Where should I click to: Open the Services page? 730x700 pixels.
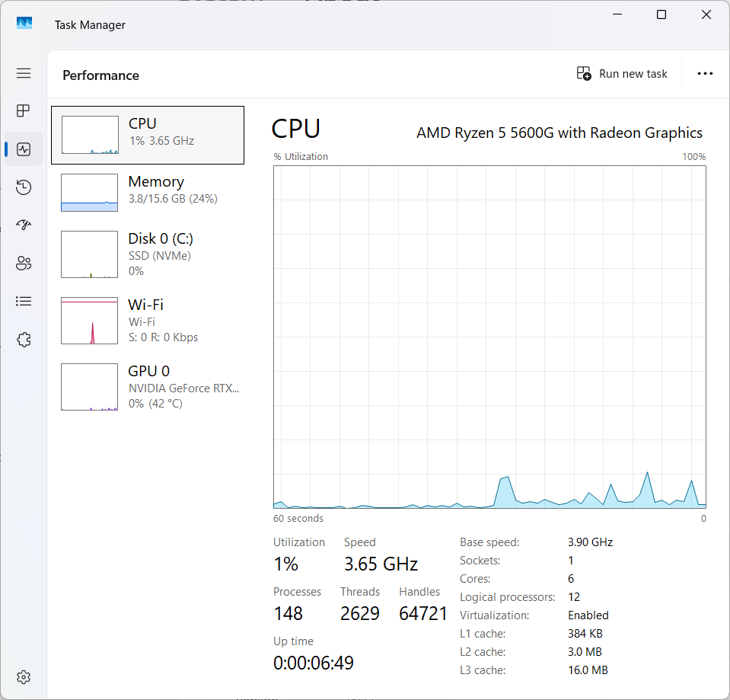(24, 340)
